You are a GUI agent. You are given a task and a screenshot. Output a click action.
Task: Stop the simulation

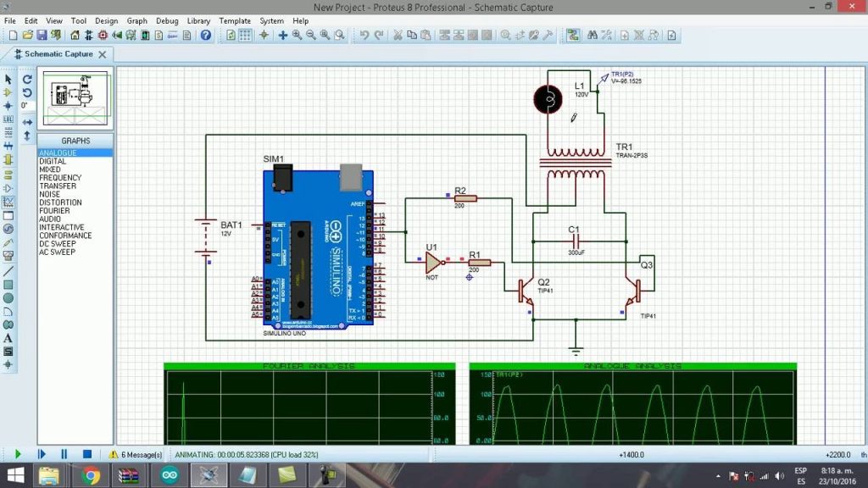tap(86, 455)
